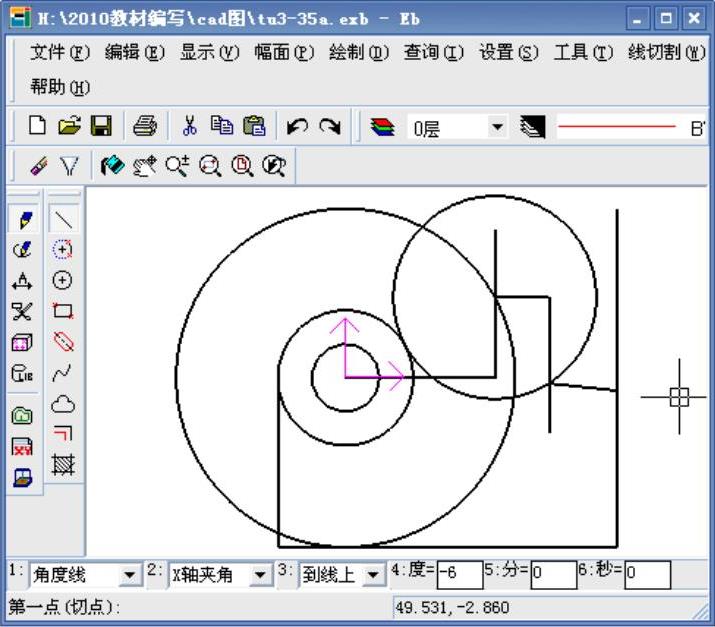This screenshot has height=627, width=715.
Task: Open the 到线上 option dropdown
Action: (373, 575)
